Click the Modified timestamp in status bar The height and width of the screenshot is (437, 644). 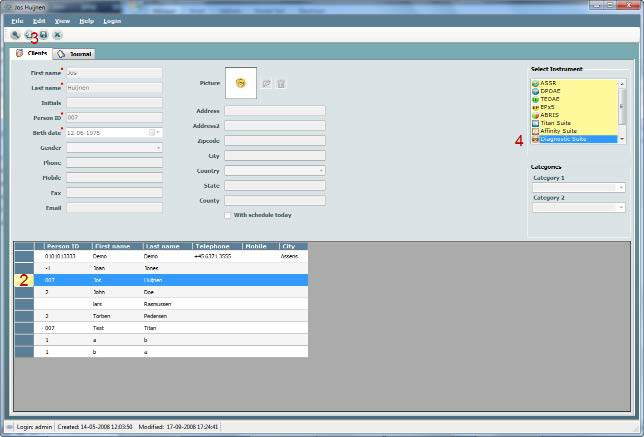[x=178, y=427]
